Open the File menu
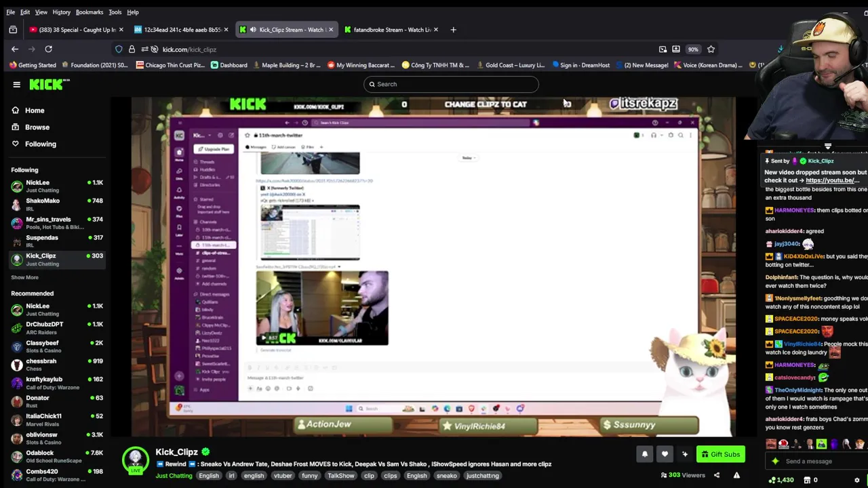Viewport: 868px width, 488px height. (11, 12)
